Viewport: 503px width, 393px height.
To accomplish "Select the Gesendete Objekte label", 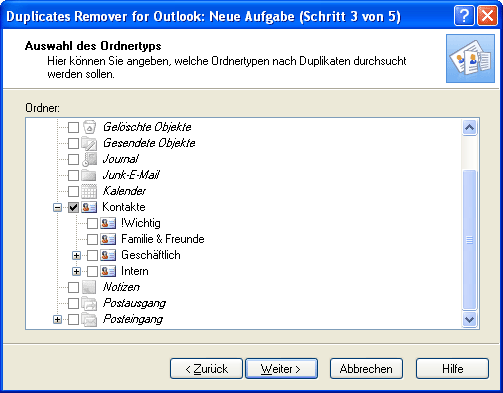I will (x=149, y=143).
